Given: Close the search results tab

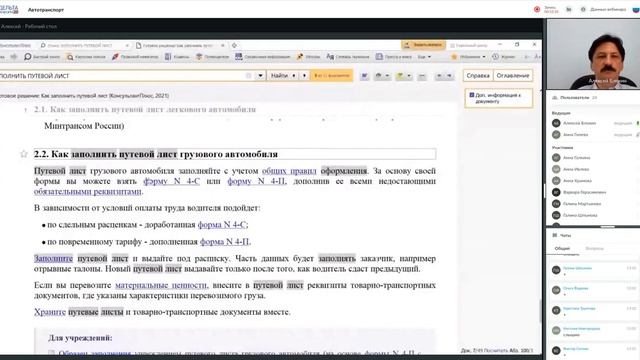Looking at the screenshot, I should 127,45.
